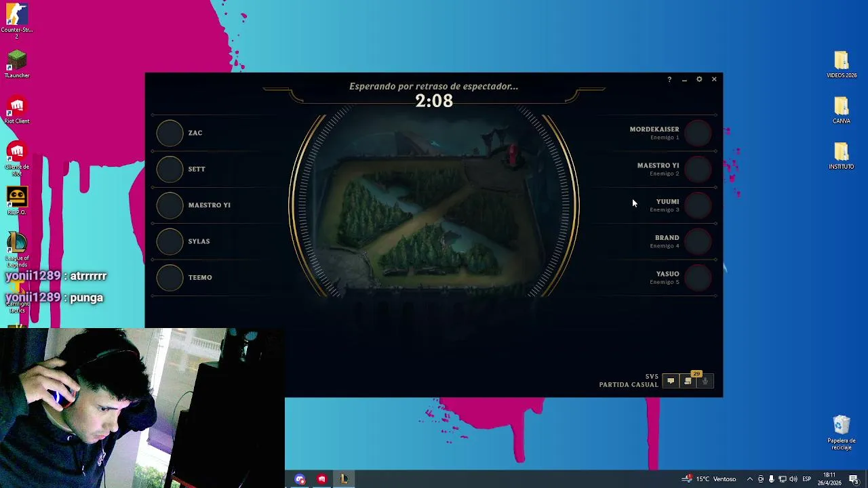Open the volume speaker icon in tray
Viewport: 868px width, 488px height.
tap(793, 479)
